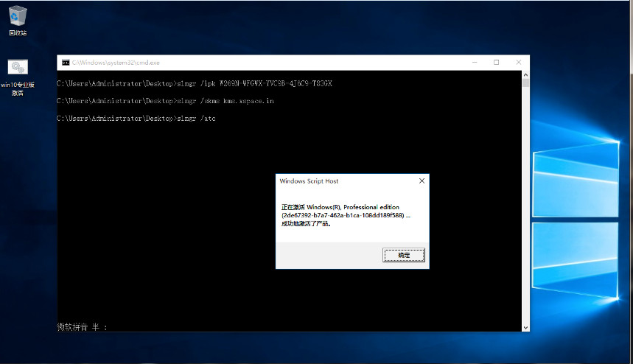The width and height of the screenshot is (633, 364).
Task: Confirm activation with the 确定 button
Action: [404, 255]
